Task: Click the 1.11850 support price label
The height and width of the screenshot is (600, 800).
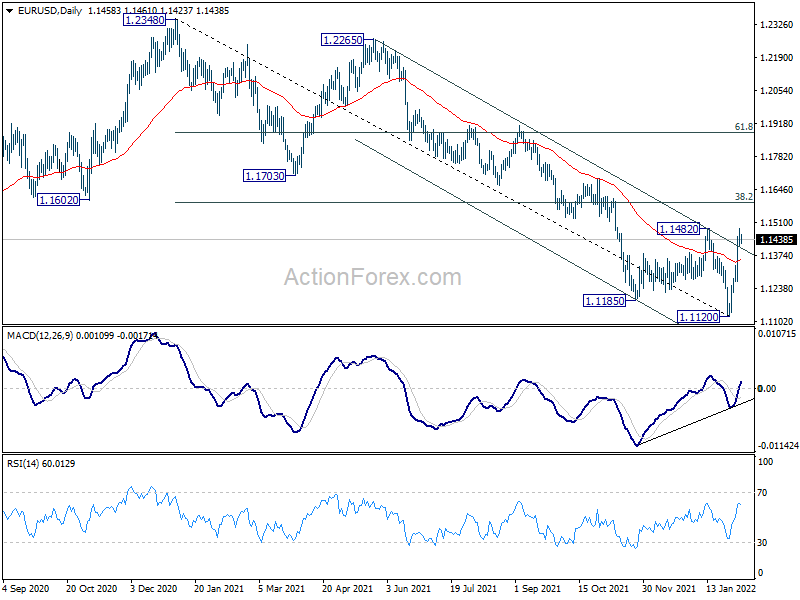Action: pos(604,301)
